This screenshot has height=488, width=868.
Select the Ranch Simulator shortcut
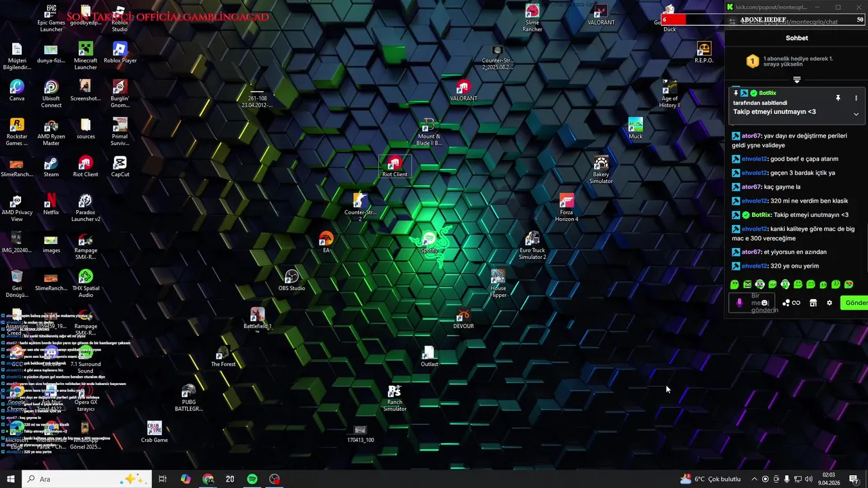395,398
